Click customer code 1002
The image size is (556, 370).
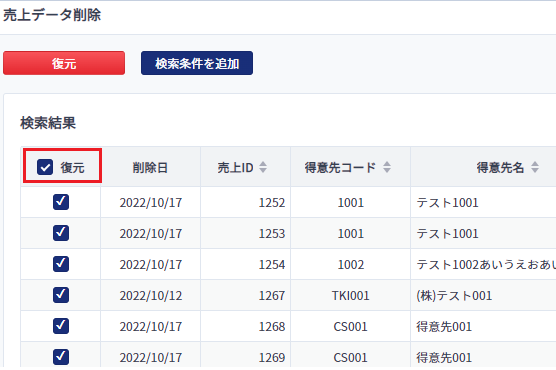click(351, 265)
